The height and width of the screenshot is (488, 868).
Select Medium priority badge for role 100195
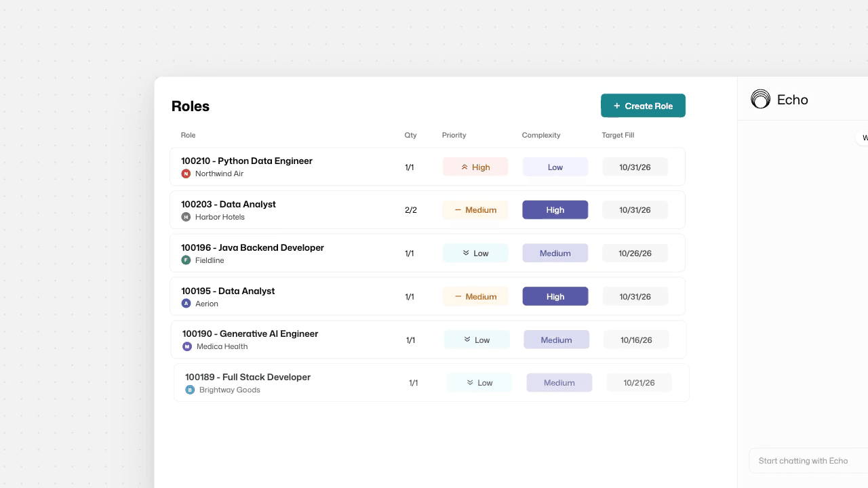click(x=475, y=296)
